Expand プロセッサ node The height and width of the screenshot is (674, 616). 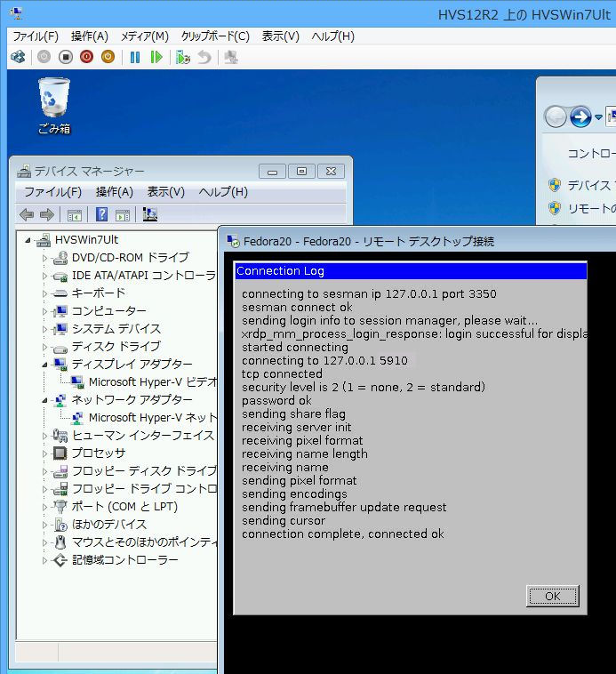pos(44,453)
